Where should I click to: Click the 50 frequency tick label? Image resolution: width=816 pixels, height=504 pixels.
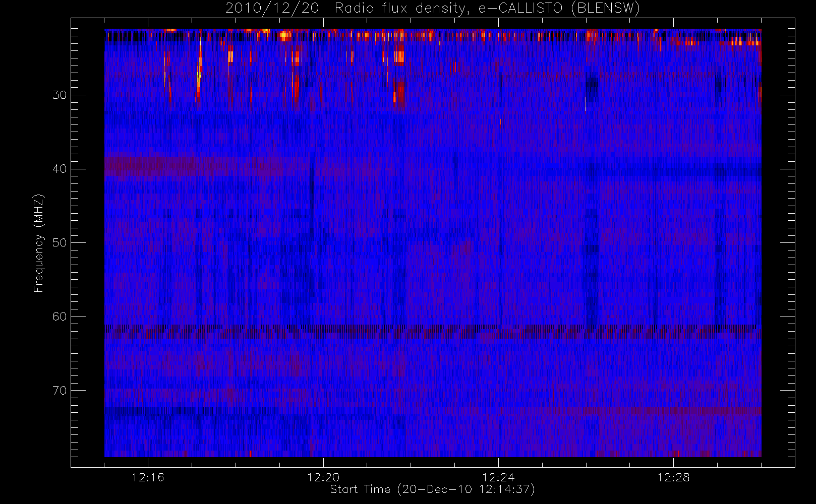(x=60, y=243)
